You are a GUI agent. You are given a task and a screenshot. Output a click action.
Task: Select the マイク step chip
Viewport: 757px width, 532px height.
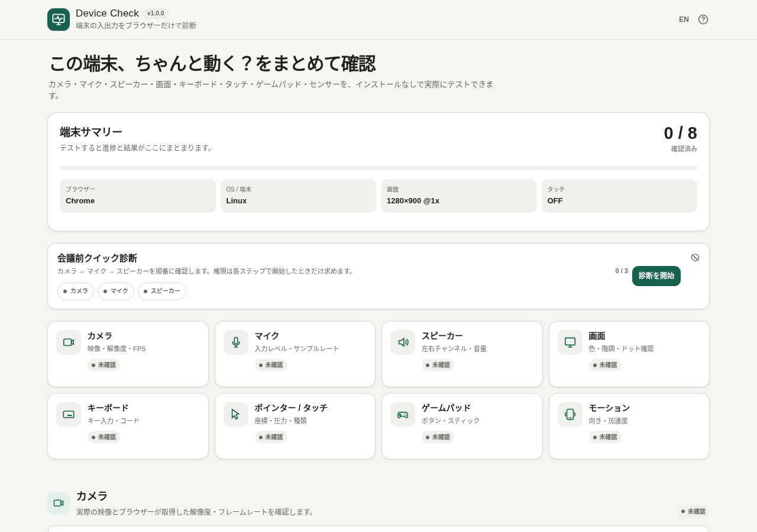[116, 291]
